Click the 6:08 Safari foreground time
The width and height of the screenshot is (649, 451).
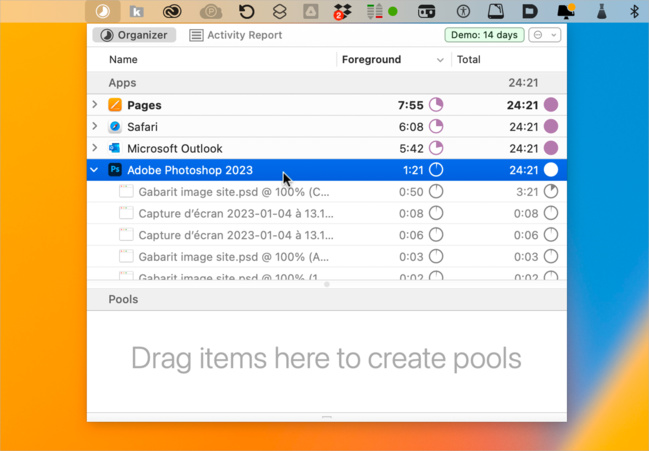click(411, 127)
